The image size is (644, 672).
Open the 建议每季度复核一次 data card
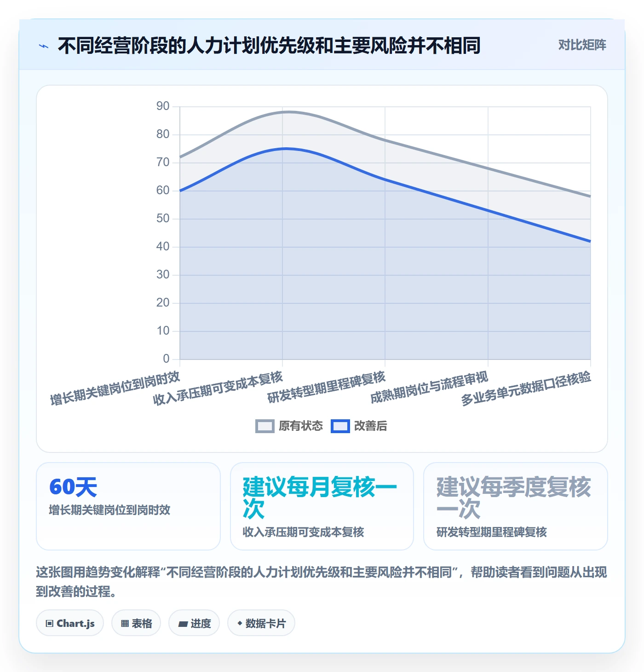click(x=516, y=506)
